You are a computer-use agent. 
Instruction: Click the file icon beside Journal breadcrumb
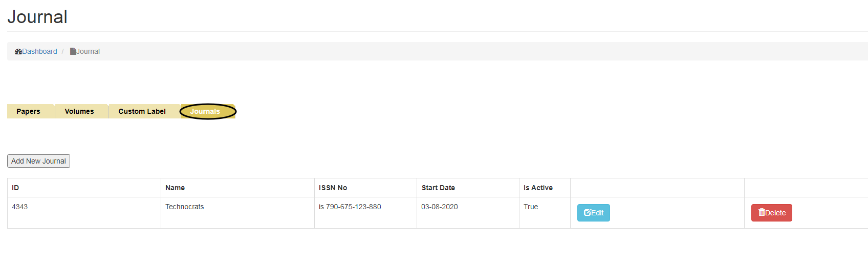pyautogui.click(x=73, y=51)
